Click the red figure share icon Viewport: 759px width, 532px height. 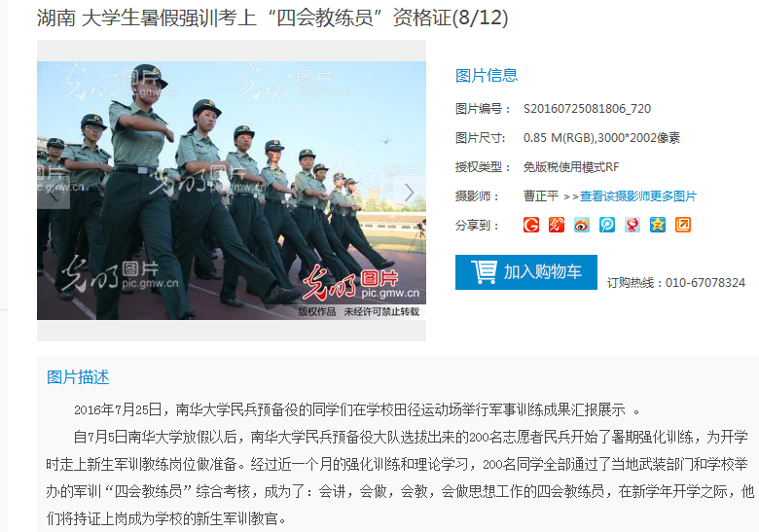click(x=632, y=225)
